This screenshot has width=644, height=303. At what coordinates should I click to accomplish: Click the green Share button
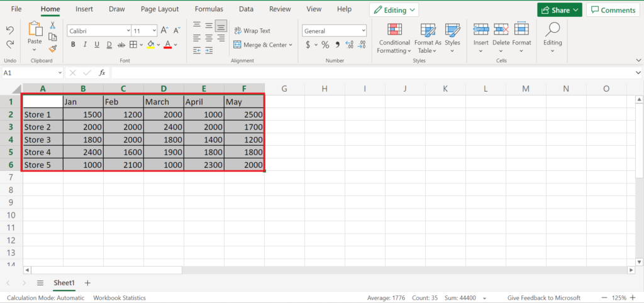pos(559,10)
